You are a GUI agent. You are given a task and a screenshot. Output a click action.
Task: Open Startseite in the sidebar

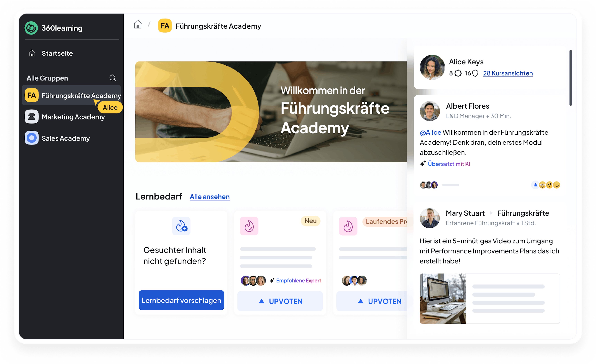[57, 53]
